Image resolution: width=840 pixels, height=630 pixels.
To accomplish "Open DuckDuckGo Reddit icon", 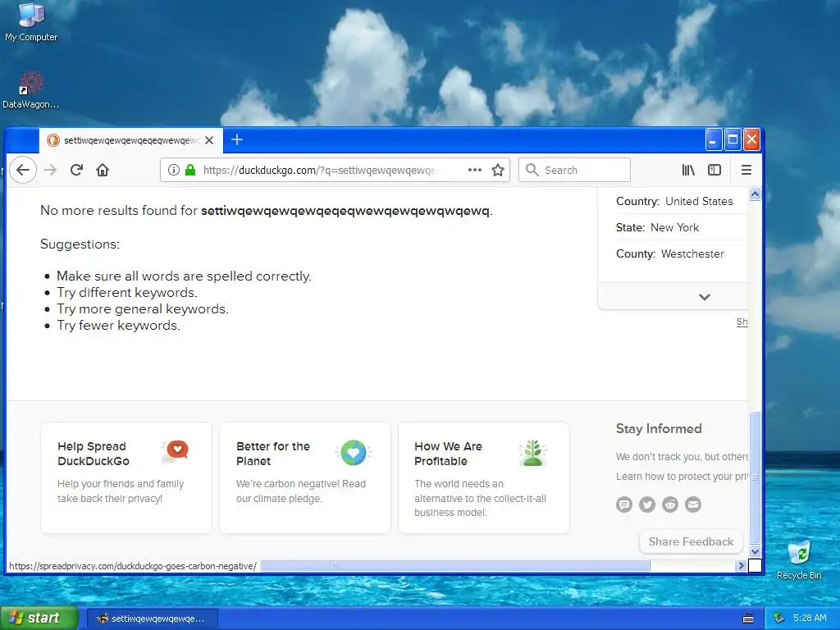I will coord(670,504).
